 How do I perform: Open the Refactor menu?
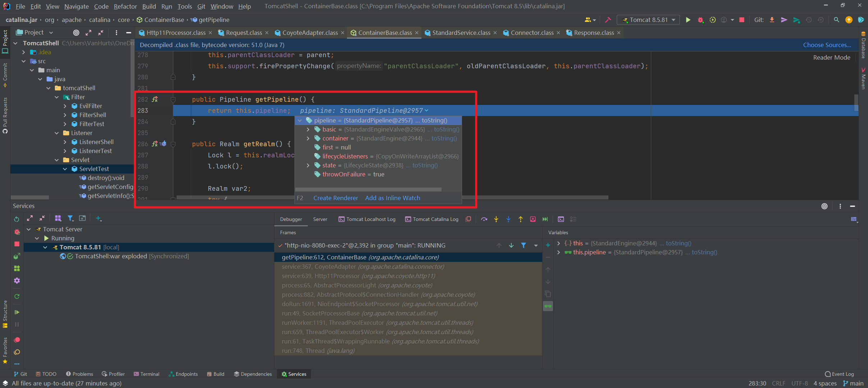[125, 6]
